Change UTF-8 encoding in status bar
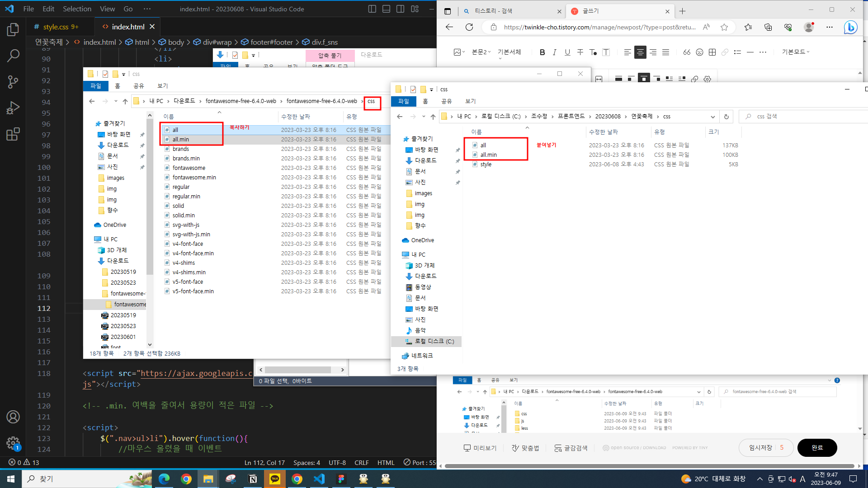The image size is (868, 488). pos(337,462)
